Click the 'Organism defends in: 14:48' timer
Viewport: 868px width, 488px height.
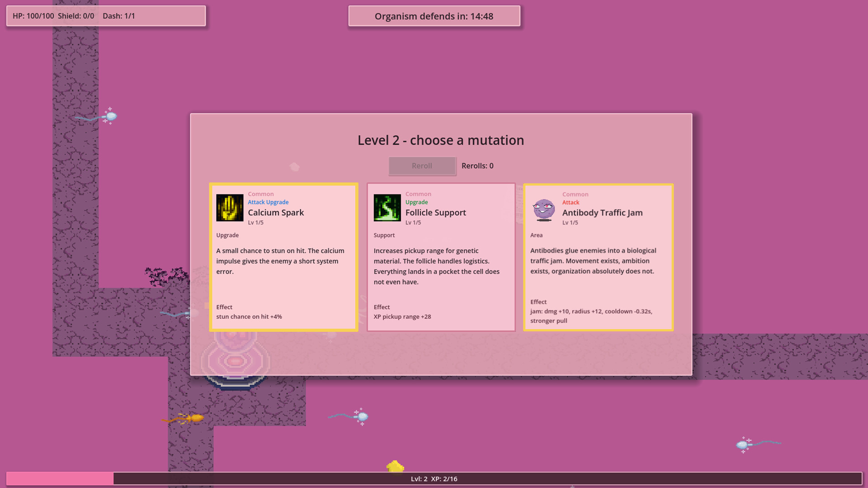434,16
